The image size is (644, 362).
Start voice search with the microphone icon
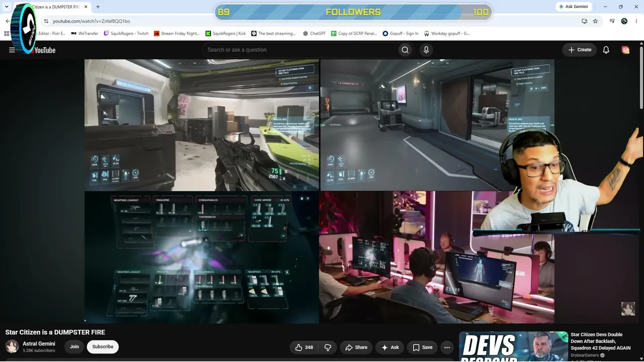coord(426,50)
